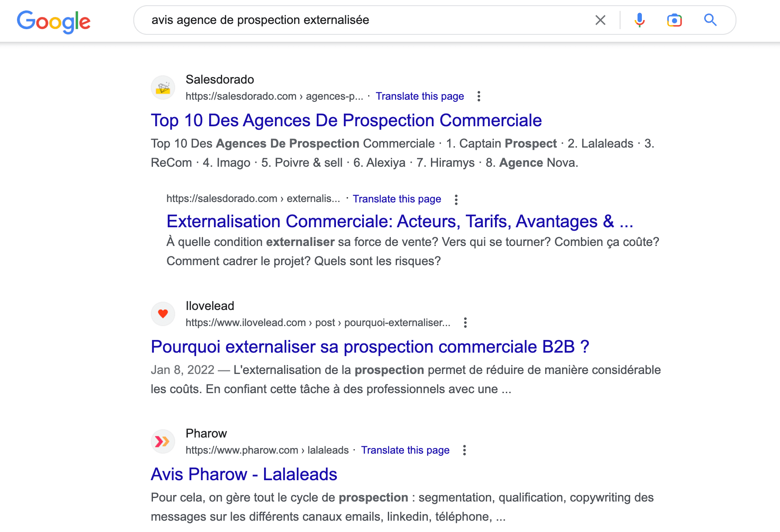The width and height of the screenshot is (780, 532).
Task: Click the blue magnifying glass search icon
Action: pos(710,20)
